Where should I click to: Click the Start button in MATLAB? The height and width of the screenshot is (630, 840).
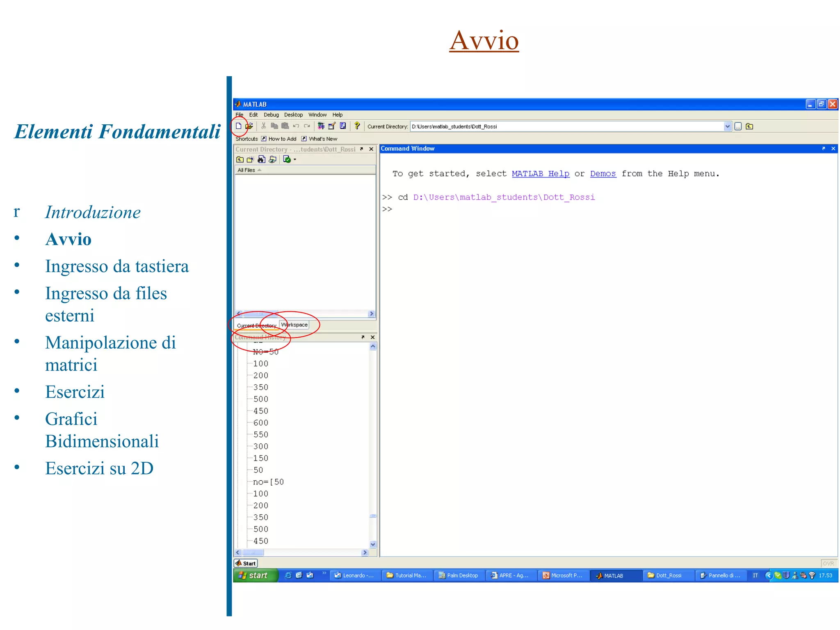coord(246,563)
